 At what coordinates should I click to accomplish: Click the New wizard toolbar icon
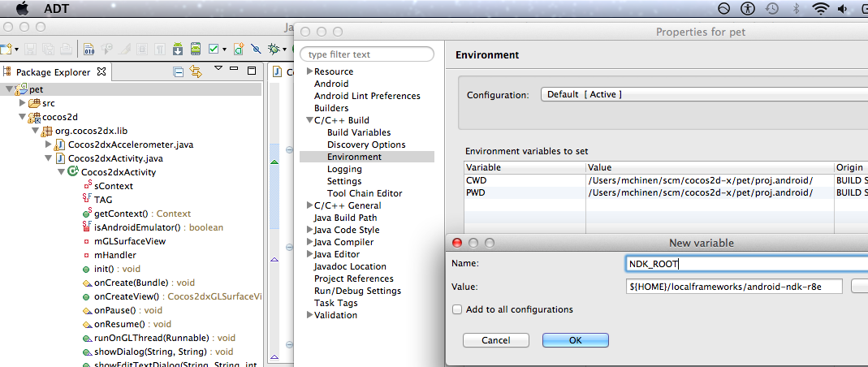(6, 49)
